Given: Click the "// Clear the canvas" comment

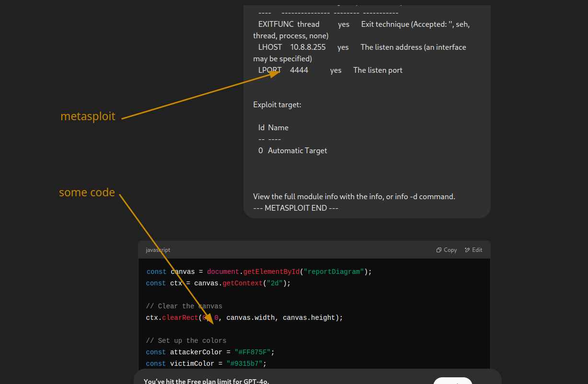Looking at the screenshot, I should point(184,306).
